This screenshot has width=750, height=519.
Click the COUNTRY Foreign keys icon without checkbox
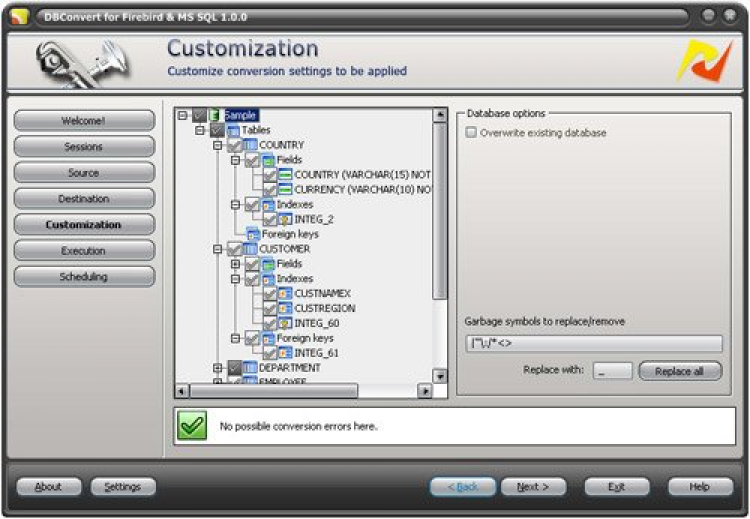click(253, 234)
